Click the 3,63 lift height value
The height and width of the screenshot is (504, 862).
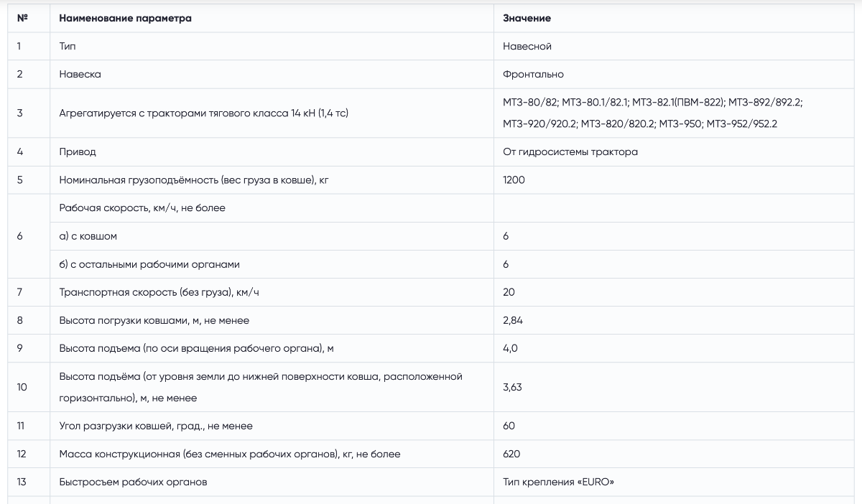point(512,387)
